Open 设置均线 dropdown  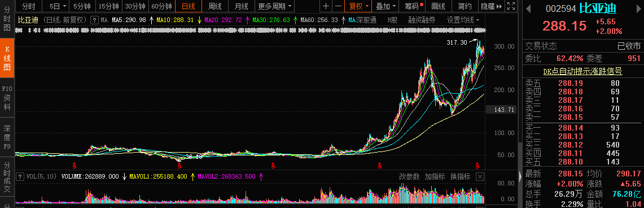463,20
